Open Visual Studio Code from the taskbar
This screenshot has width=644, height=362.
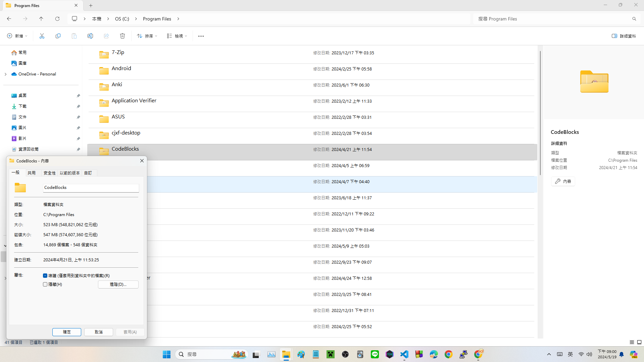pos(404,354)
